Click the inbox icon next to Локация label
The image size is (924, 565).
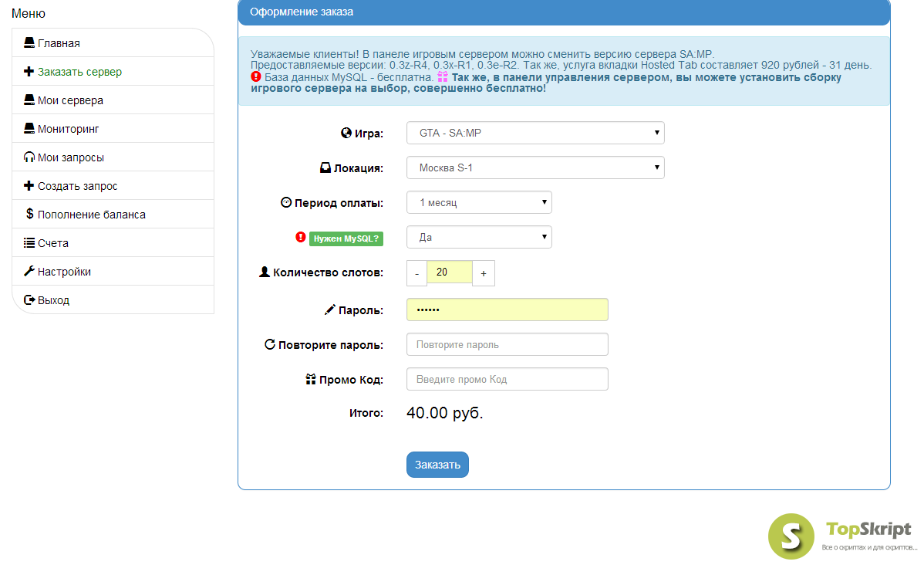tap(325, 167)
